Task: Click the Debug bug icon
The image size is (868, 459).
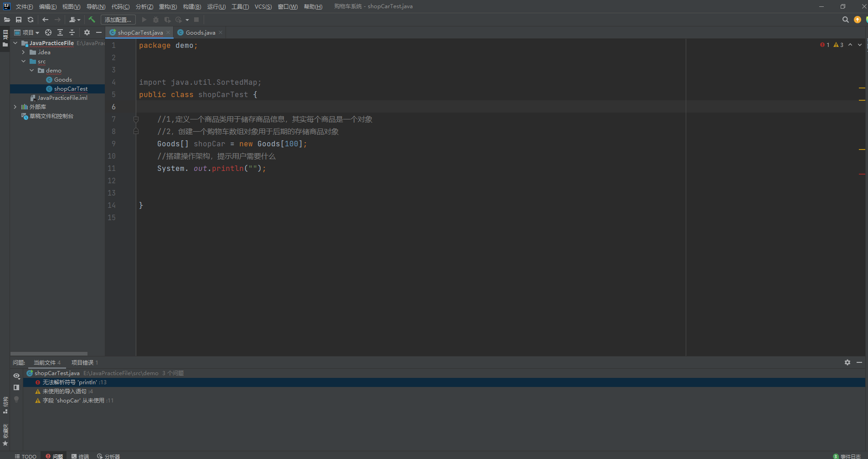Action: pos(156,20)
